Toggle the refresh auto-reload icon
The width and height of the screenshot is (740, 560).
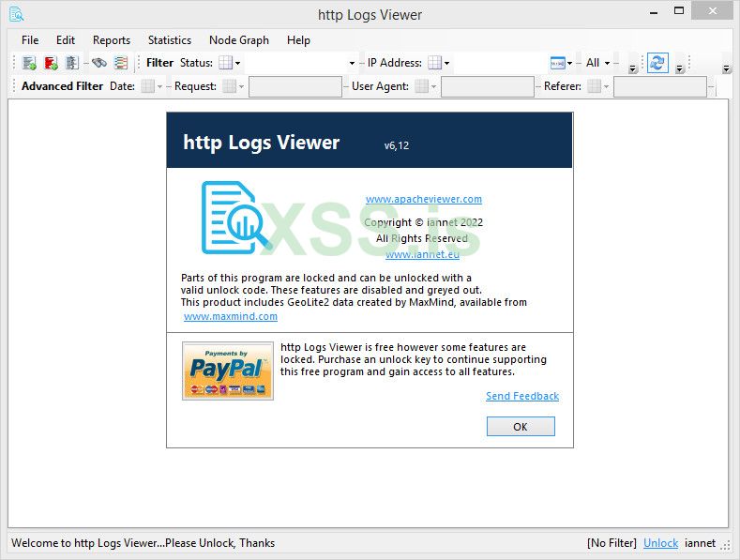[x=657, y=62]
